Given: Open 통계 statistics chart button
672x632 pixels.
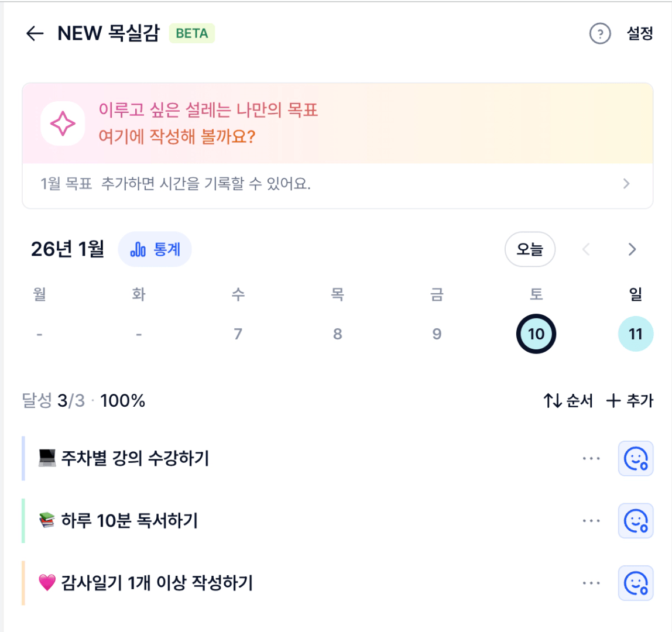Looking at the screenshot, I should (155, 250).
